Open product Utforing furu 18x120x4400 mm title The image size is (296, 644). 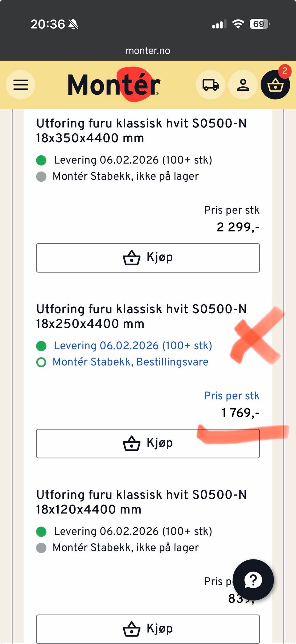142,502
